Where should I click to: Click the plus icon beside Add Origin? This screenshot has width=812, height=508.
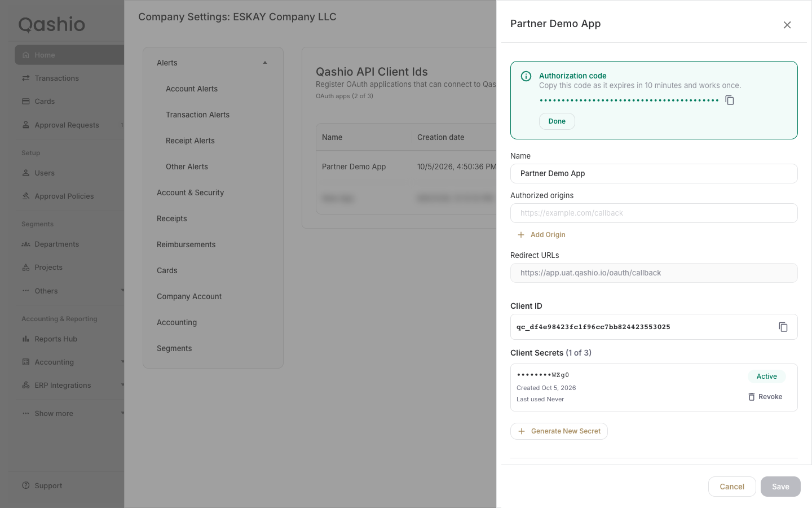[521, 235]
